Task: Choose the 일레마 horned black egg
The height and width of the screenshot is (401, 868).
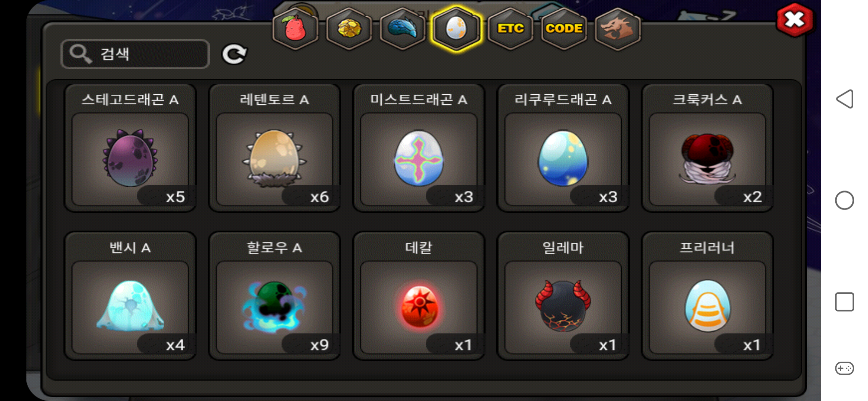Action: coord(563,296)
